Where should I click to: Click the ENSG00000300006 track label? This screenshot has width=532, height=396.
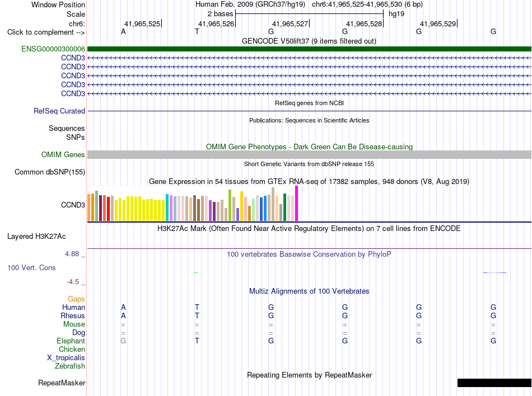53,49
